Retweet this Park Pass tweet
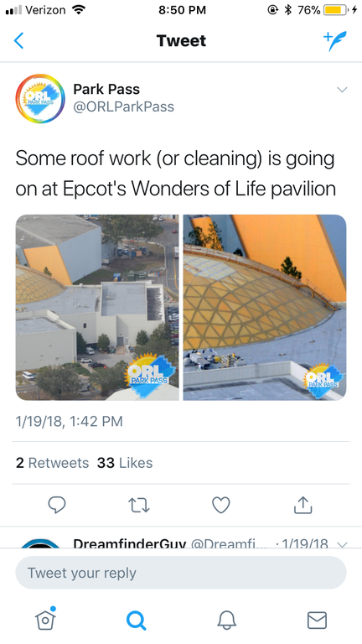Image resolution: width=362 pixels, height=644 pixels. pos(139,505)
